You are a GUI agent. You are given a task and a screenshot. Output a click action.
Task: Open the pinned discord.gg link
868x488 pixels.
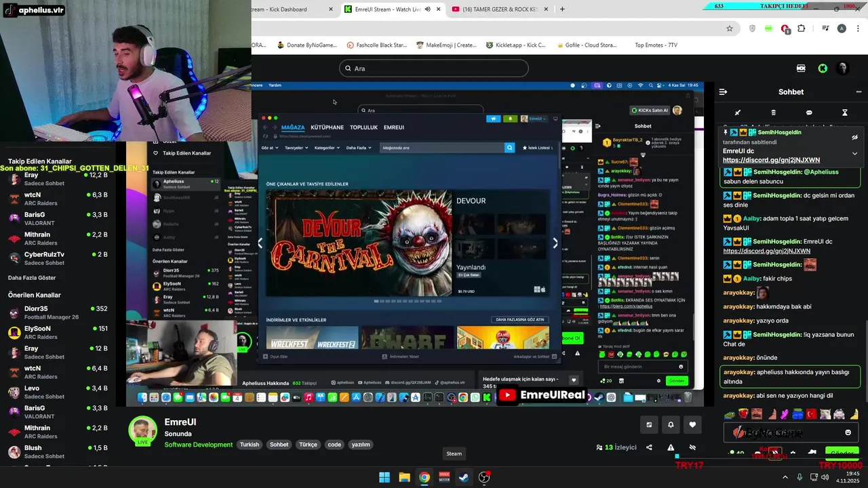771,160
